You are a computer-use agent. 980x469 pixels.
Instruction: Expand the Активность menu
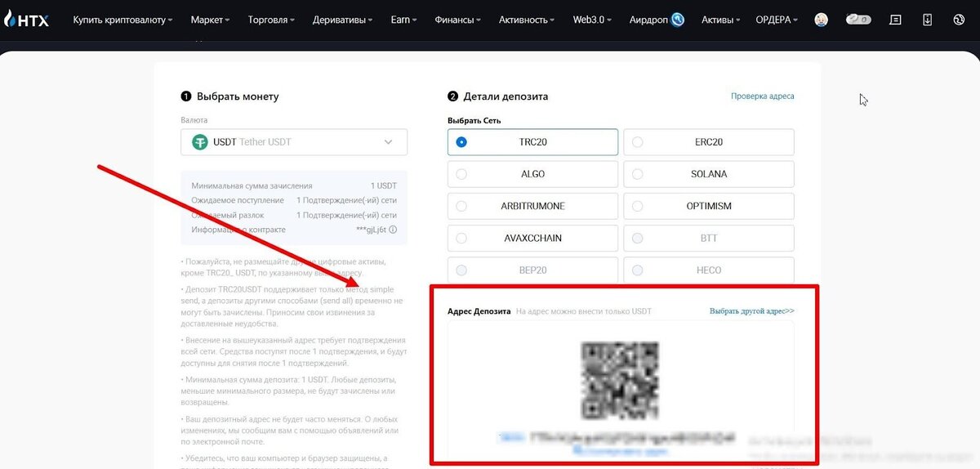tap(527, 20)
